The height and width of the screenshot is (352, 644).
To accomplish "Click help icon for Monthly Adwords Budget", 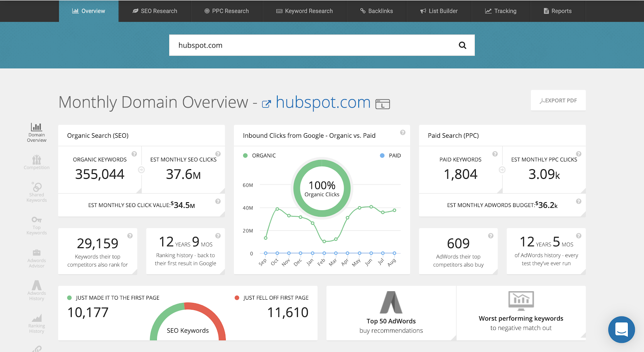I will (x=578, y=201).
